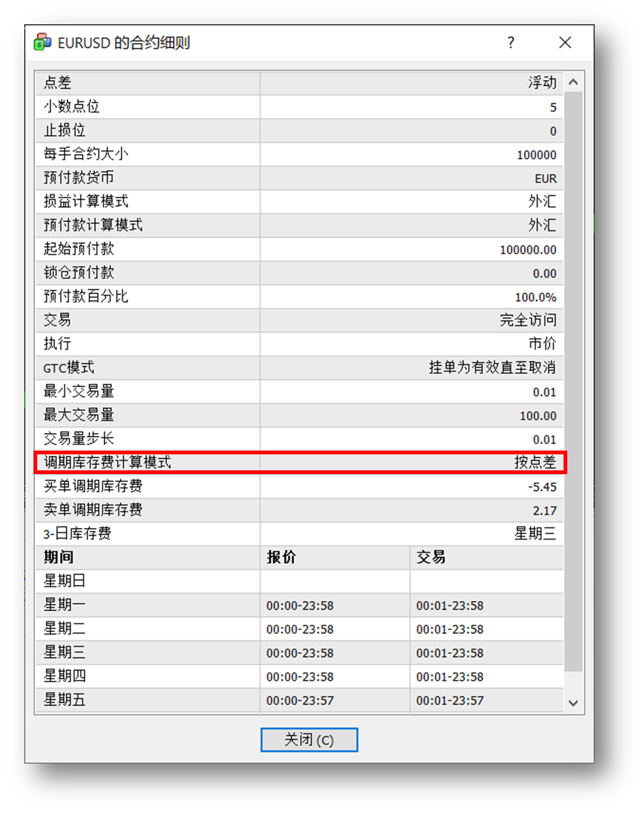The image size is (644, 813).
Task: Select the 卖单调期库存费 value 2.17
Action: [x=547, y=510]
